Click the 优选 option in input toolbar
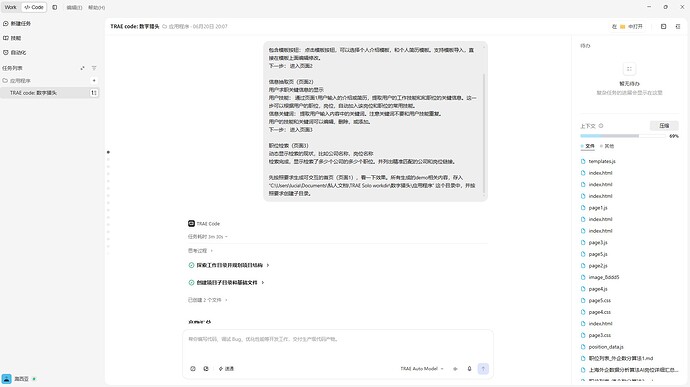Viewport: 690px width, 387px height. 226,369
